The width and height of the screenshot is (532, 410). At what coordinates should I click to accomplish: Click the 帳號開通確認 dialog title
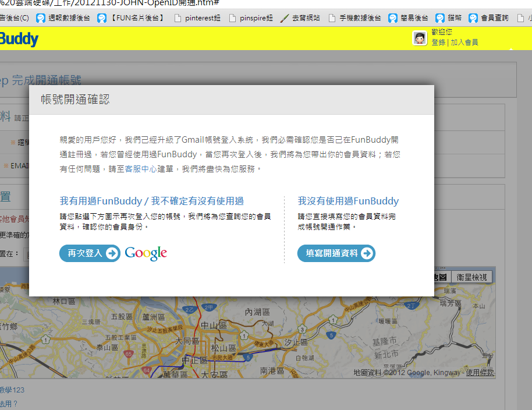point(75,100)
